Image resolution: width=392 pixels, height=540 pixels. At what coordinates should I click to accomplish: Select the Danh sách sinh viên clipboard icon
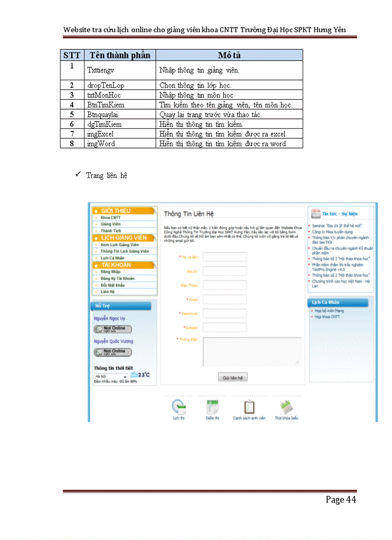click(x=249, y=407)
